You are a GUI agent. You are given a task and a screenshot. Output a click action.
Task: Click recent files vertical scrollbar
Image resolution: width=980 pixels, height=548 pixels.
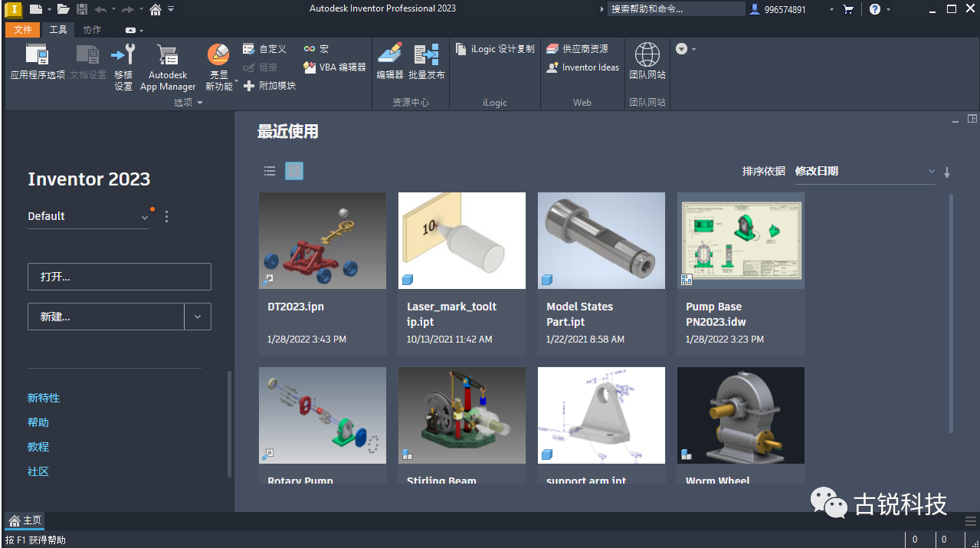952,313
